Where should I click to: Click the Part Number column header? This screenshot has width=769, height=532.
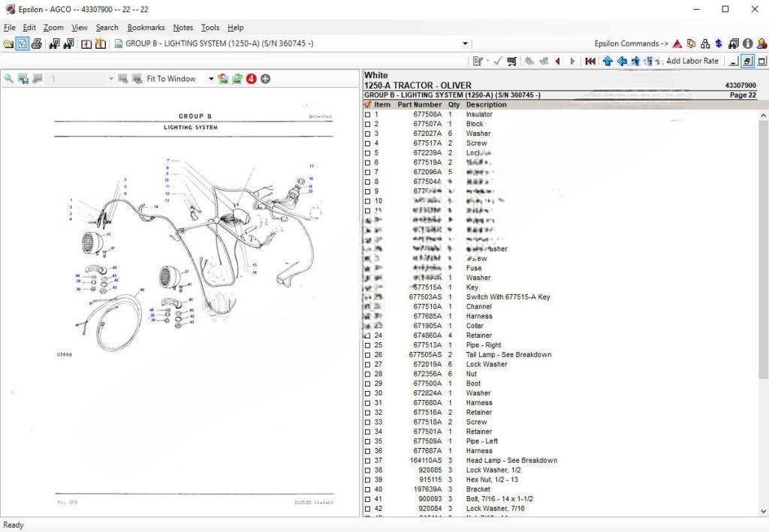pos(419,105)
